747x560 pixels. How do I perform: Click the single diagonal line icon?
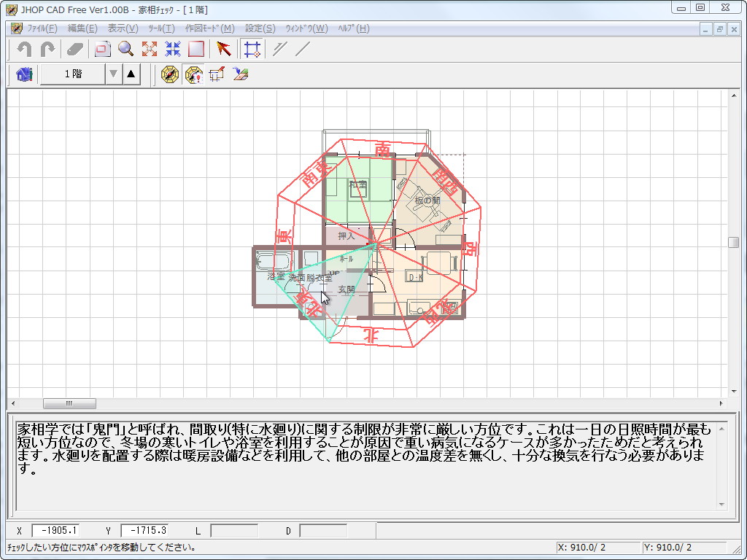point(303,49)
